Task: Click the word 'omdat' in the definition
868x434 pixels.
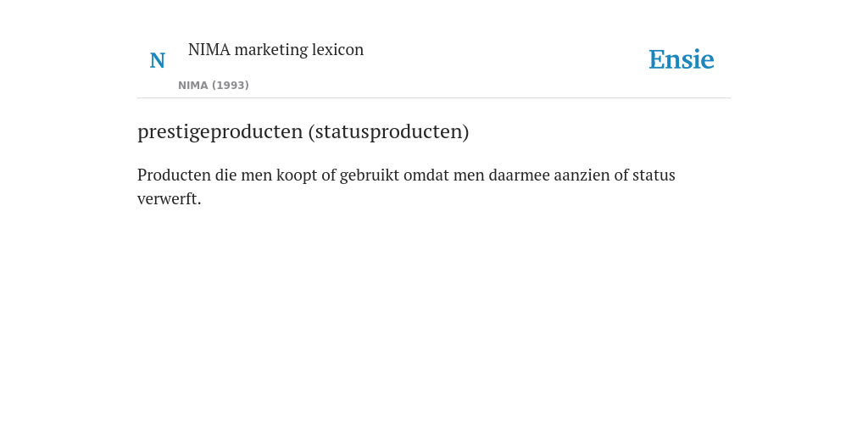Action: tap(426, 175)
